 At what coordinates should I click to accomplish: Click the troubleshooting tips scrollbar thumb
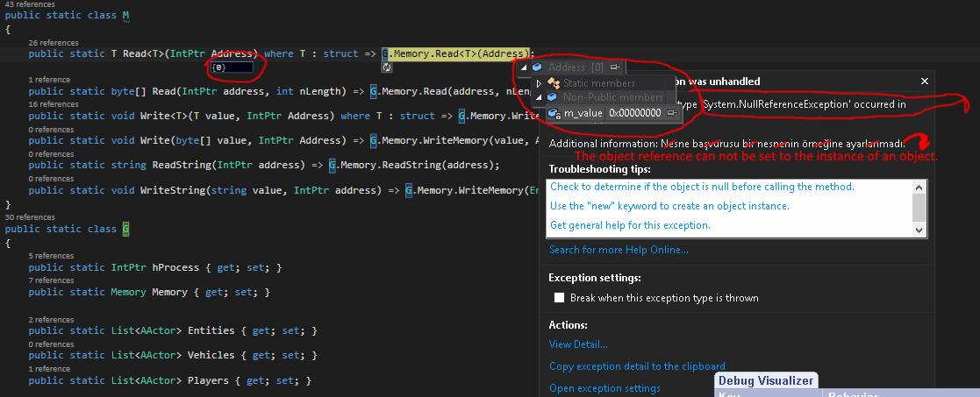(x=919, y=207)
